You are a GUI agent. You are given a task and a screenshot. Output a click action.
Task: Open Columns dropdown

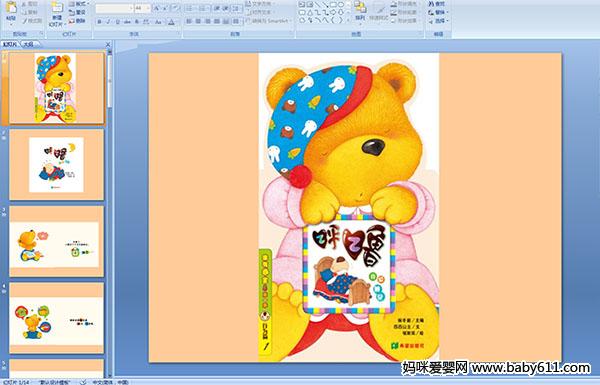point(236,21)
